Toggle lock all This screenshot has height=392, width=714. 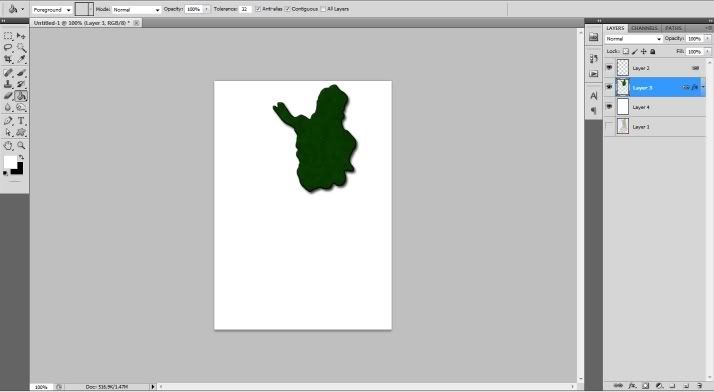[x=653, y=51]
